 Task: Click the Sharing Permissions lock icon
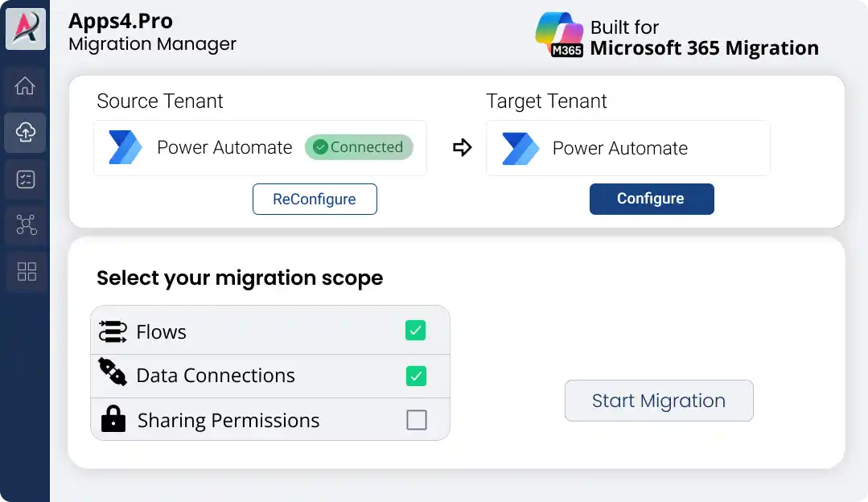coord(113,418)
